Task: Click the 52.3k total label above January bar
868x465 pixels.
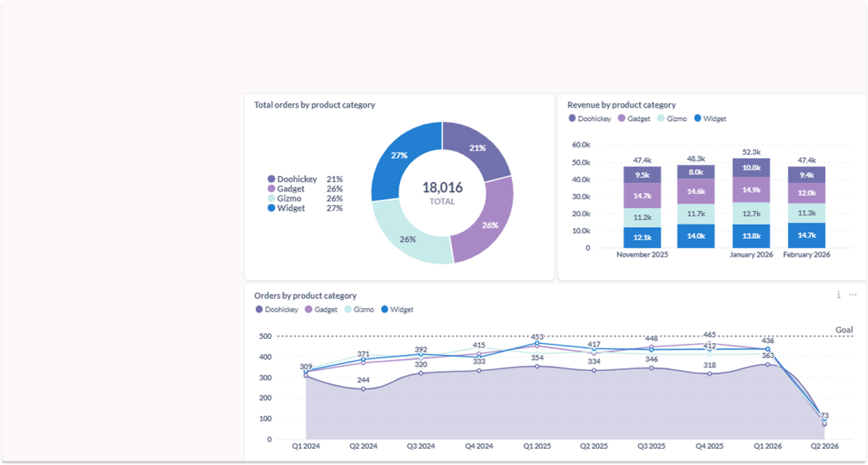Action: [751, 152]
